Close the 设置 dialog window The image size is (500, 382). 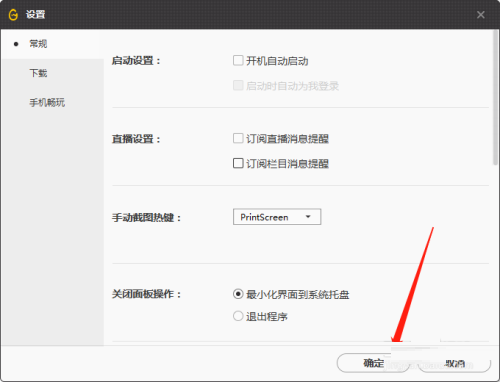480,15
